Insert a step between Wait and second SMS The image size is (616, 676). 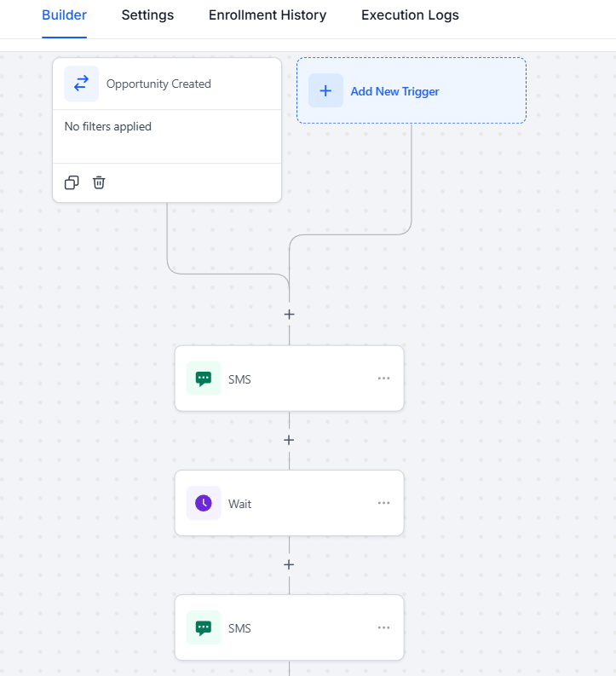[289, 564]
